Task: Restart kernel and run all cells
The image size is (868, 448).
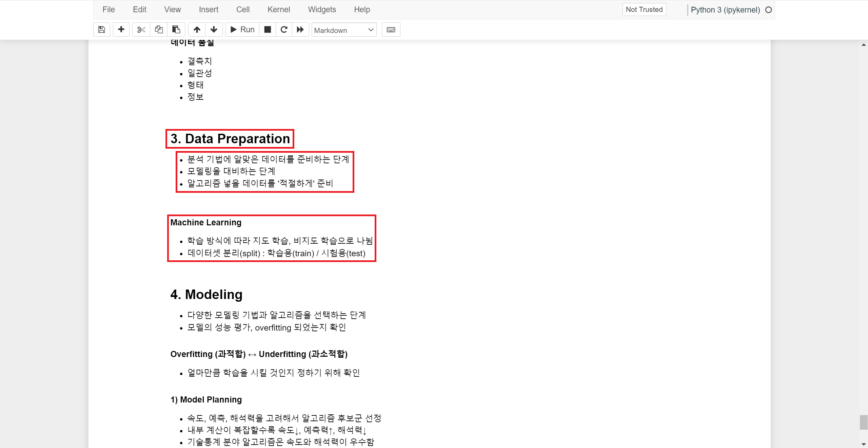Action: coord(300,30)
